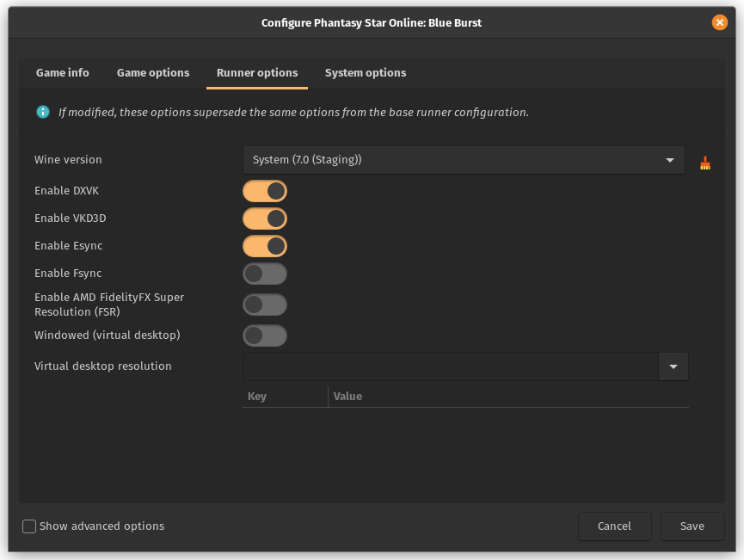Click the Wine version label text
The width and height of the screenshot is (744, 560).
click(x=68, y=159)
